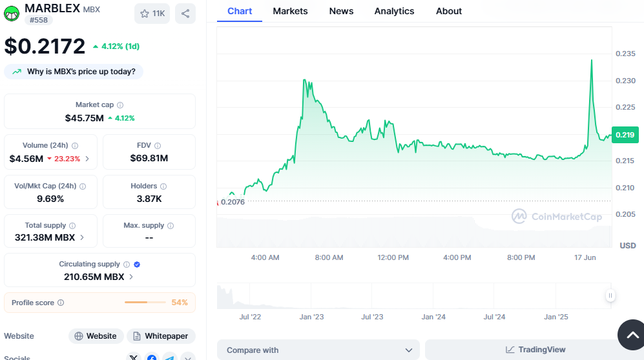The width and height of the screenshot is (644, 360).
Task: Open Holders info icon
Action: (x=163, y=186)
